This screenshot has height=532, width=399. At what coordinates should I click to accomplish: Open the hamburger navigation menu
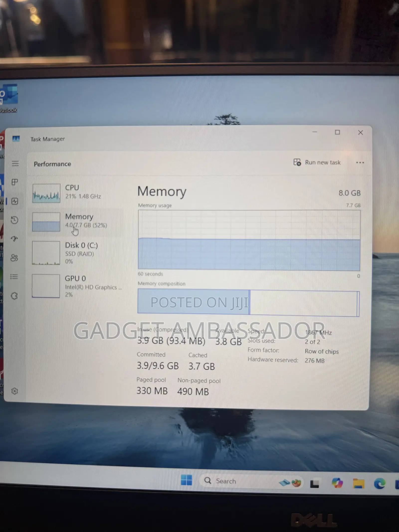coord(15,164)
